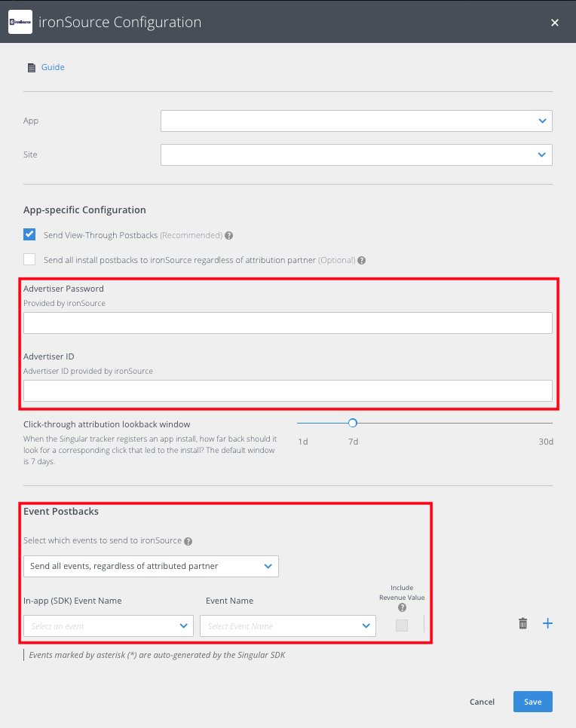Screen dimensions: 576x728
Task: Click the ironSource logo in header
Action: coord(20,22)
